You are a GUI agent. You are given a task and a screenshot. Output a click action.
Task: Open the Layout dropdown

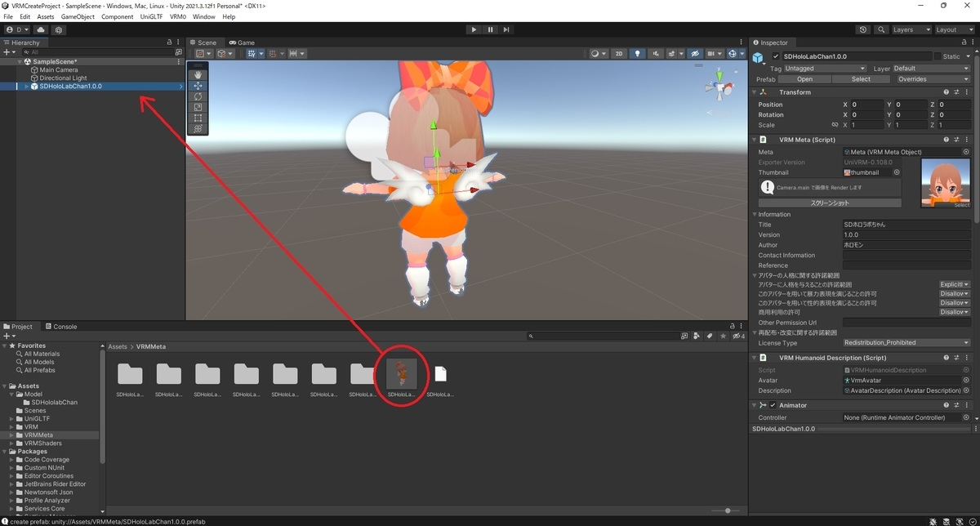click(x=955, y=29)
